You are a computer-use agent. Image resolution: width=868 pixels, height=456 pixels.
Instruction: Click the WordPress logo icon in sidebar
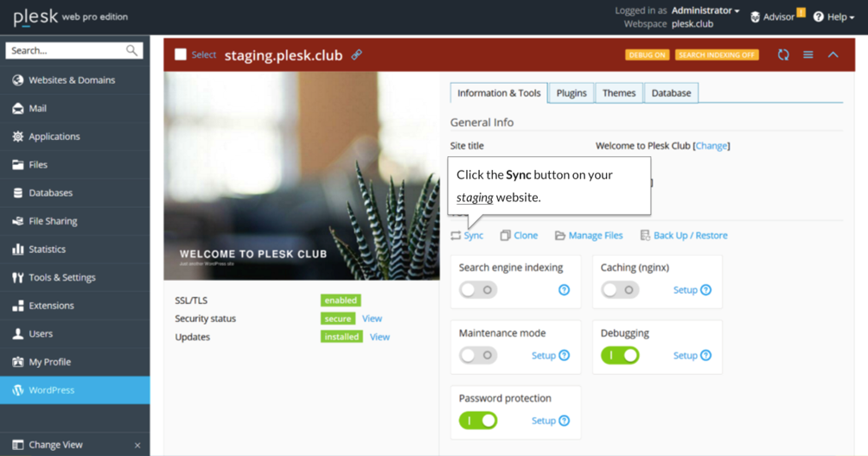[17, 390]
